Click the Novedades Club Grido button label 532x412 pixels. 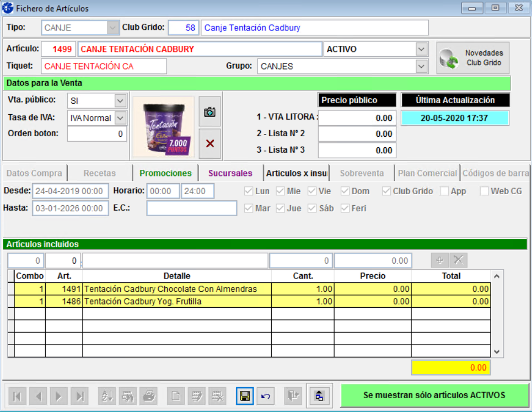click(x=484, y=58)
